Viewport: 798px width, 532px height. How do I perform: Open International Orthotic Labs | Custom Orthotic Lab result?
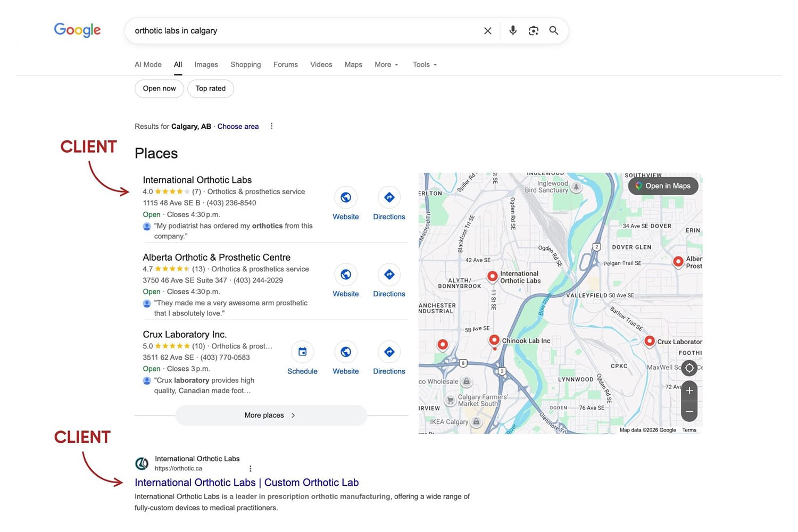point(246,483)
